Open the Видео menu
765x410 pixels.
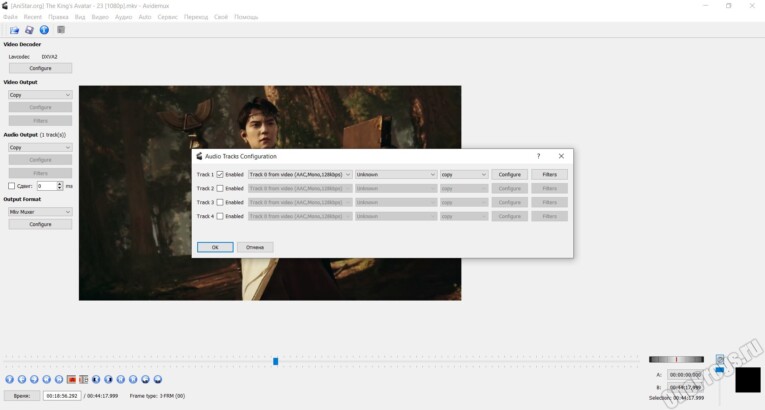pos(100,17)
